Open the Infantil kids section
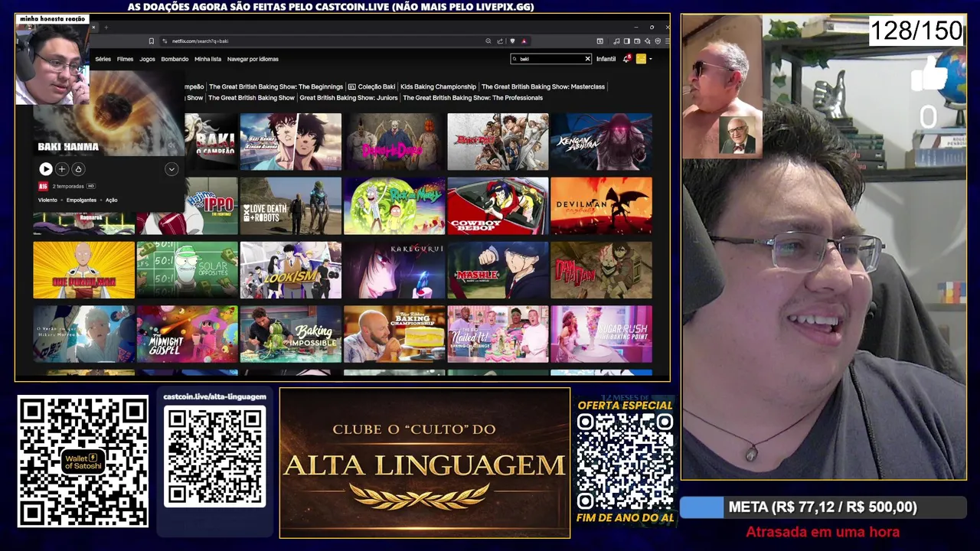The width and height of the screenshot is (980, 551). [606, 59]
